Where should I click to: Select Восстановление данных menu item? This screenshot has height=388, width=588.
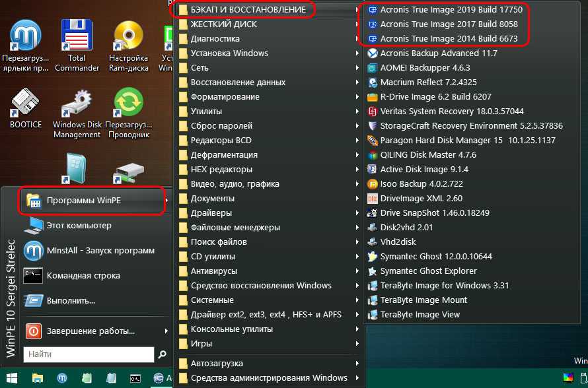coord(238,82)
